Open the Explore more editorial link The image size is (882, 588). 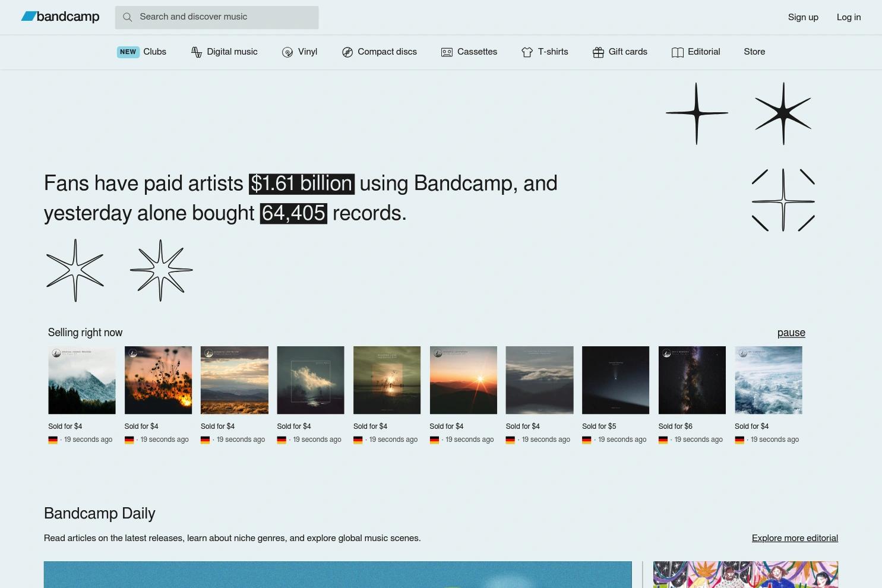pos(795,538)
